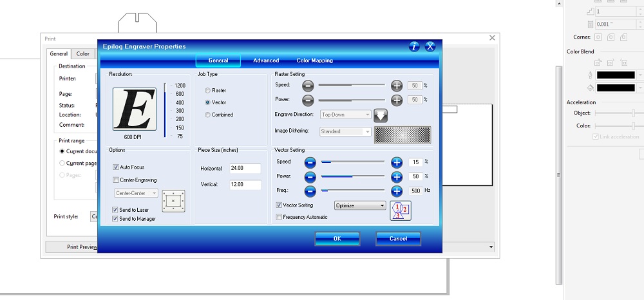644x300 pixels.
Task: Click the image dithering pattern preview
Action: pyautogui.click(x=402, y=135)
